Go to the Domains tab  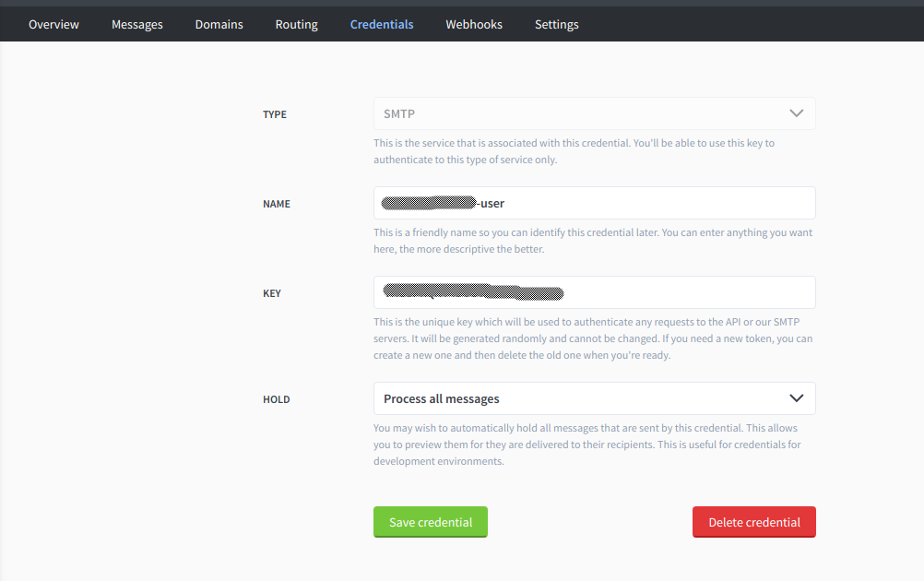coord(219,24)
